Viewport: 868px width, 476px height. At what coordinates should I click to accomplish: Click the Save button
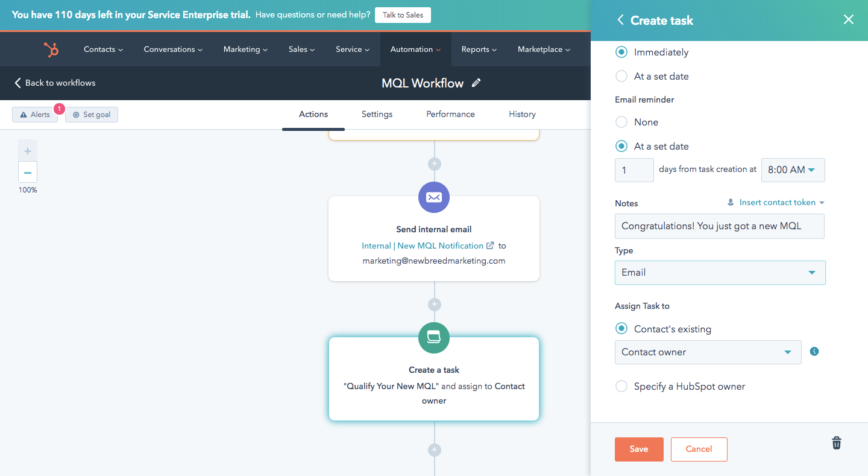point(639,449)
